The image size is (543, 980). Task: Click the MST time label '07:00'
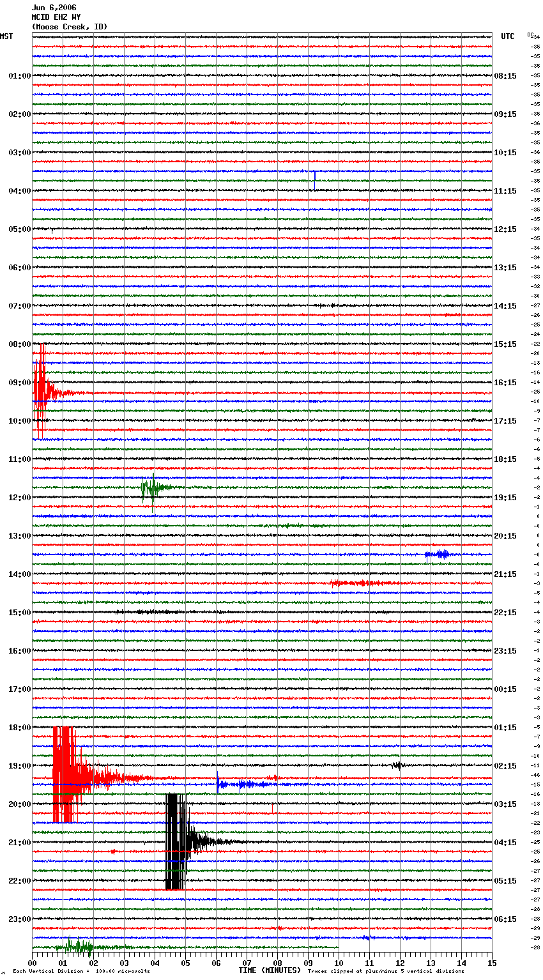pos(20,306)
